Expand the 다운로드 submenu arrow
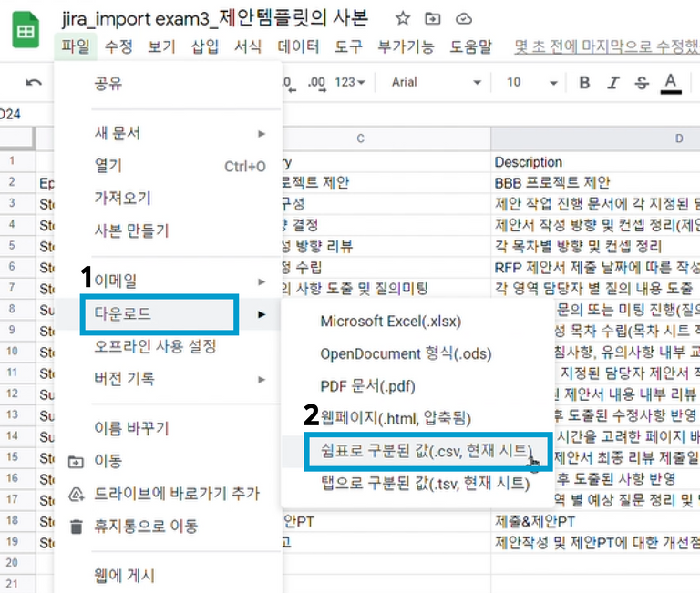 pyautogui.click(x=262, y=314)
